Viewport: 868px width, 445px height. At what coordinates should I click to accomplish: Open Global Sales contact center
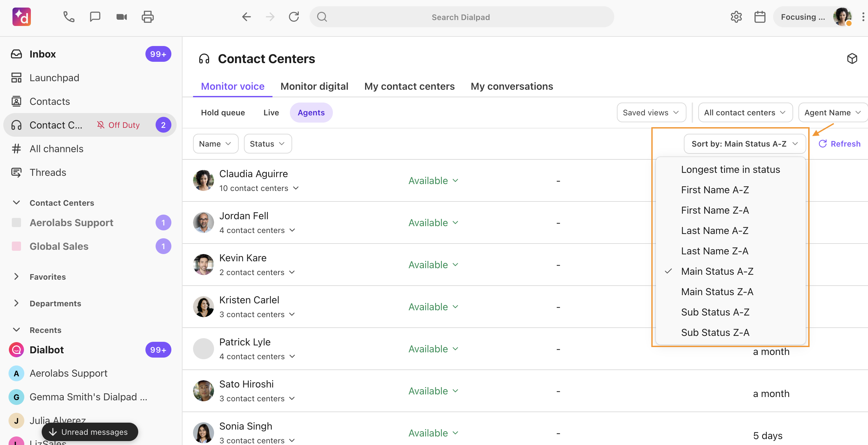pos(90,246)
